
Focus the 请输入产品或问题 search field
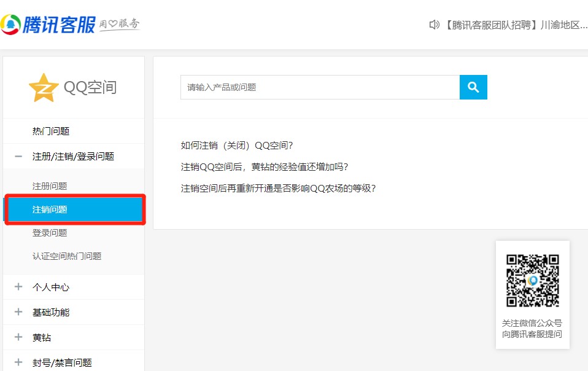pyautogui.click(x=320, y=87)
